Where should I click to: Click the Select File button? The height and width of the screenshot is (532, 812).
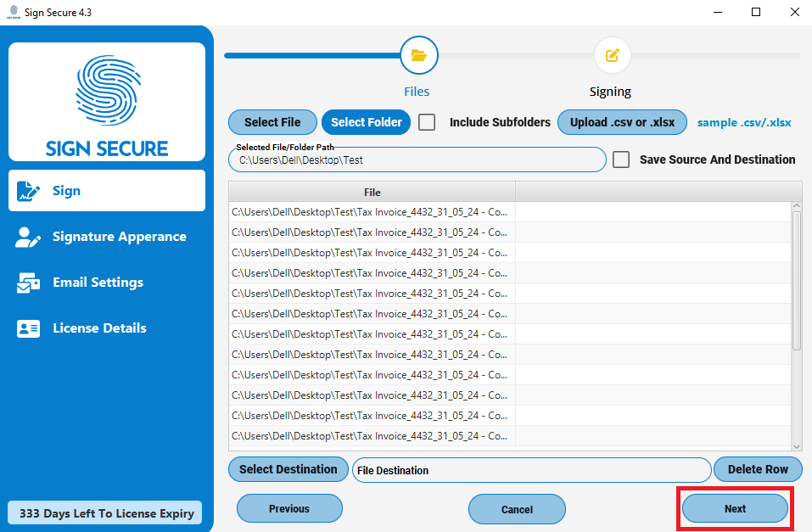click(272, 122)
